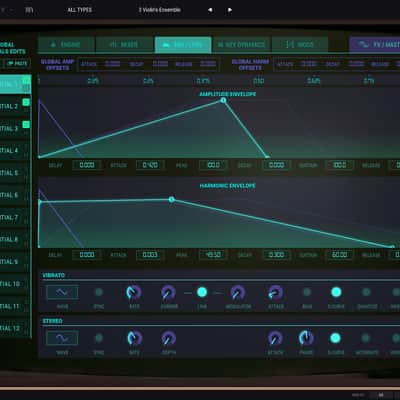This screenshot has width=400, height=400.
Task: Toggle Stereo S-Curve
Action: coord(335,338)
